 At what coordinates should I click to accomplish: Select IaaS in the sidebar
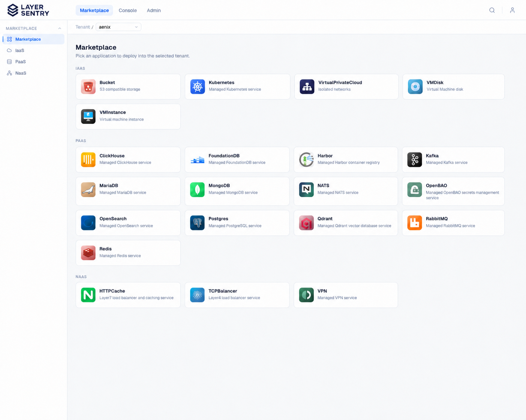34,51
